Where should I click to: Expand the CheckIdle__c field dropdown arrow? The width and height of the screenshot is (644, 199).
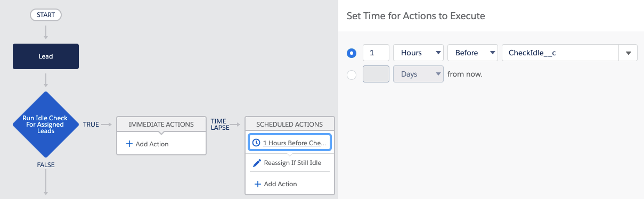pos(628,53)
